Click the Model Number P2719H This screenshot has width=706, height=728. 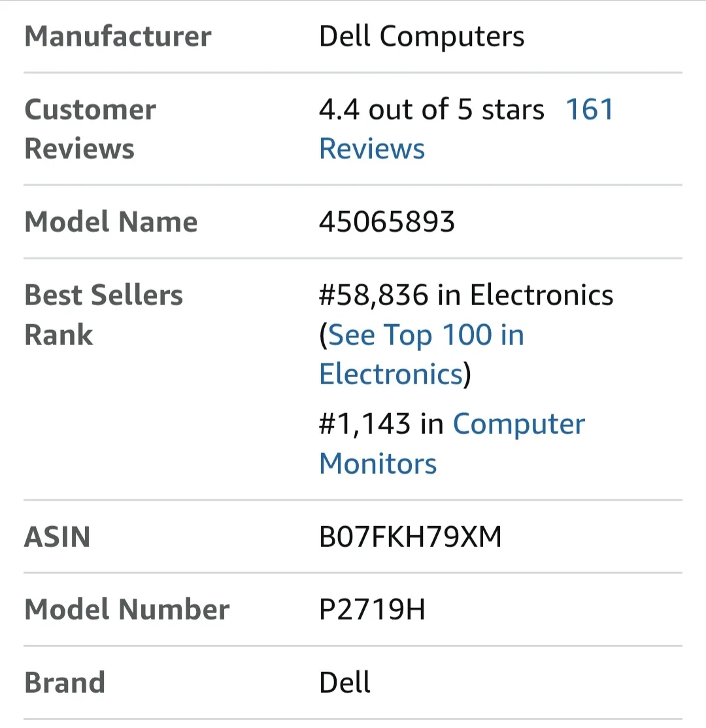(x=371, y=609)
